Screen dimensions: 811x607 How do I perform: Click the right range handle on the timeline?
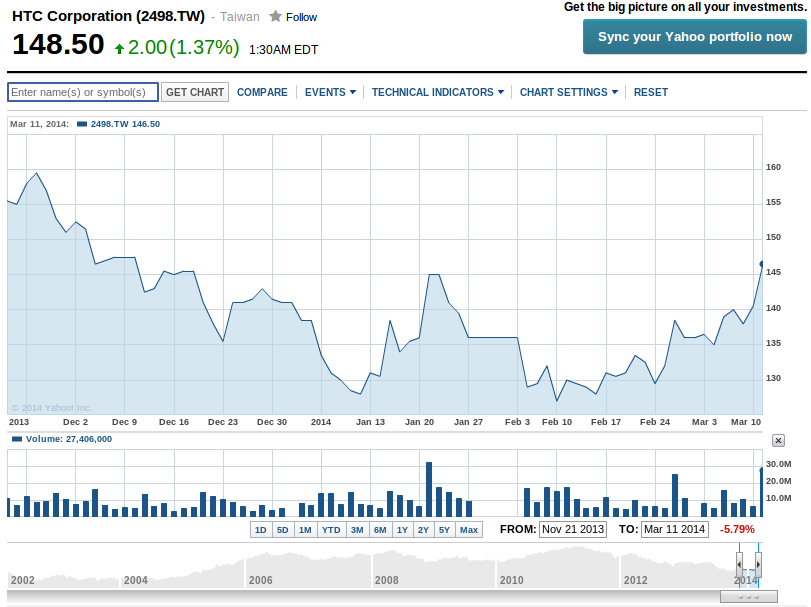(x=758, y=565)
